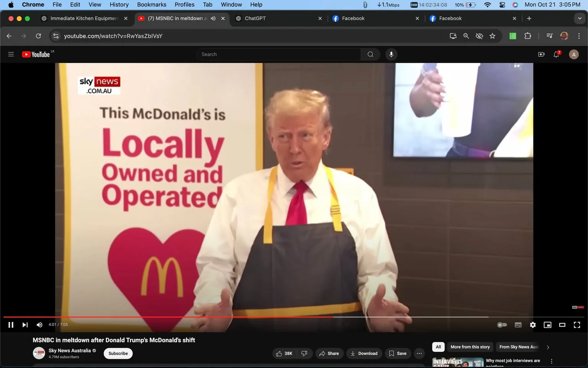This screenshot has height=368, width=588.
Task: Activate miniplayer mode
Action: point(547,325)
